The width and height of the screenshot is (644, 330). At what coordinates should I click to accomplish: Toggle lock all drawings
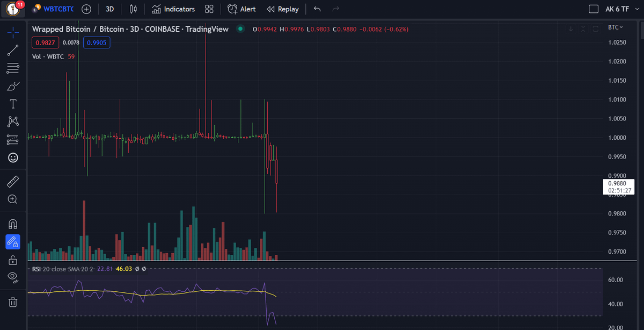point(13,260)
